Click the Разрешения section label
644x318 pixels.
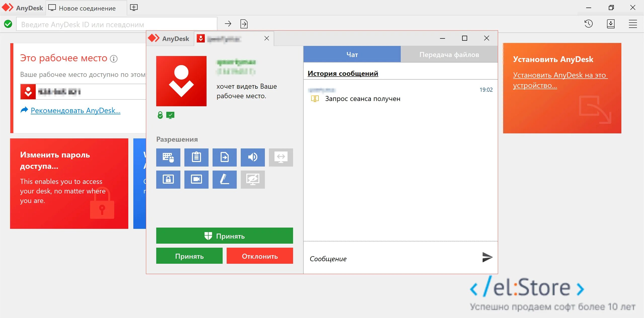(177, 139)
